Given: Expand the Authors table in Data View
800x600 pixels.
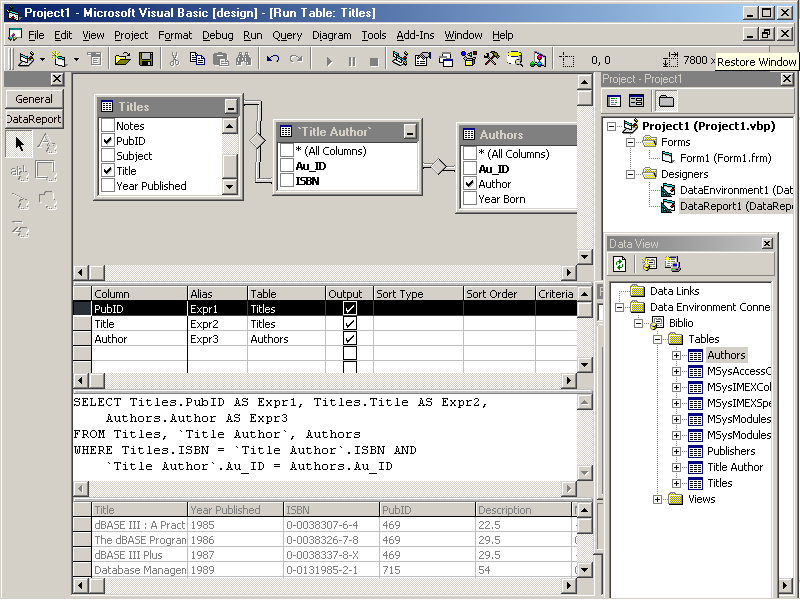Looking at the screenshot, I should [677, 356].
